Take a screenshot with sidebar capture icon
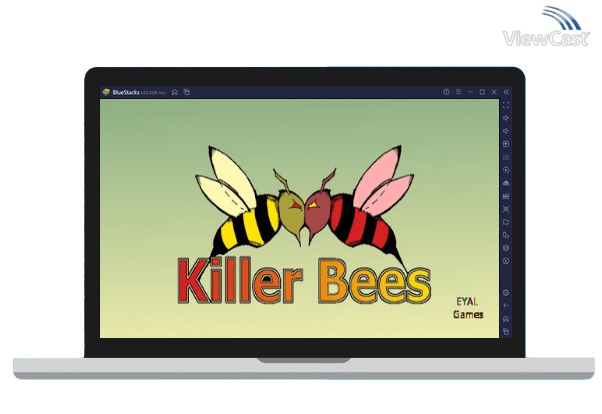This screenshot has width=602, height=414. coord(506,209)
